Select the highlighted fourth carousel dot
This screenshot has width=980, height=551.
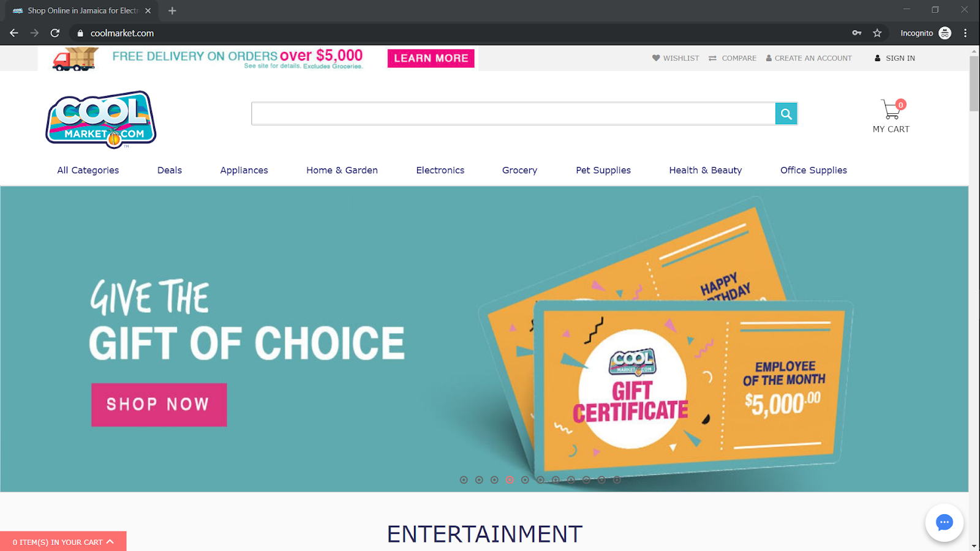click(x=510, y=480)
